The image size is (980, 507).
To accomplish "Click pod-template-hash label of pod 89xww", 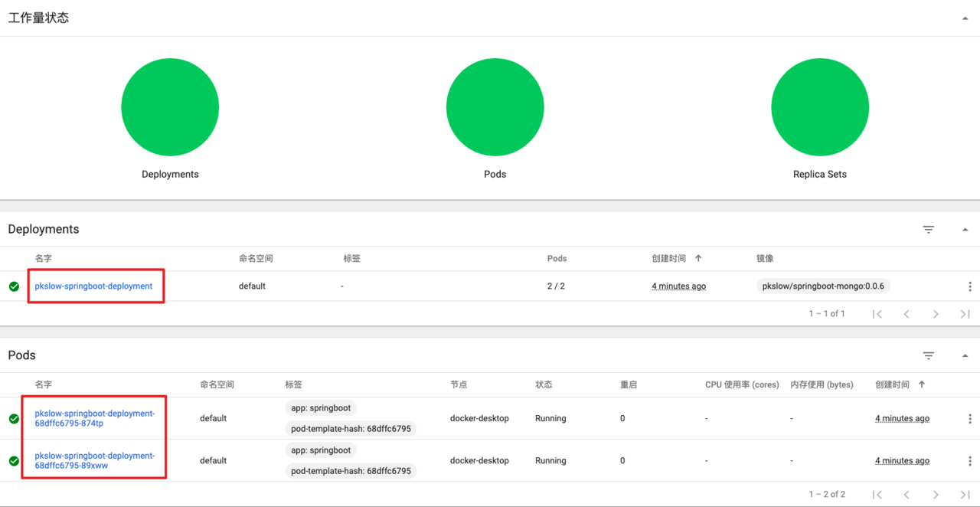I will (351, 471).
